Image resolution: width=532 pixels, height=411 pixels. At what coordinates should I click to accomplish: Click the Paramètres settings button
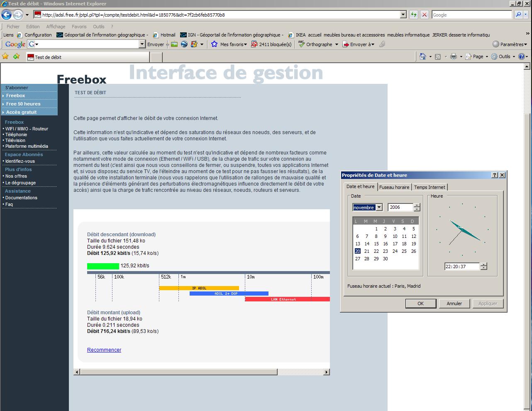pos(510,44)
